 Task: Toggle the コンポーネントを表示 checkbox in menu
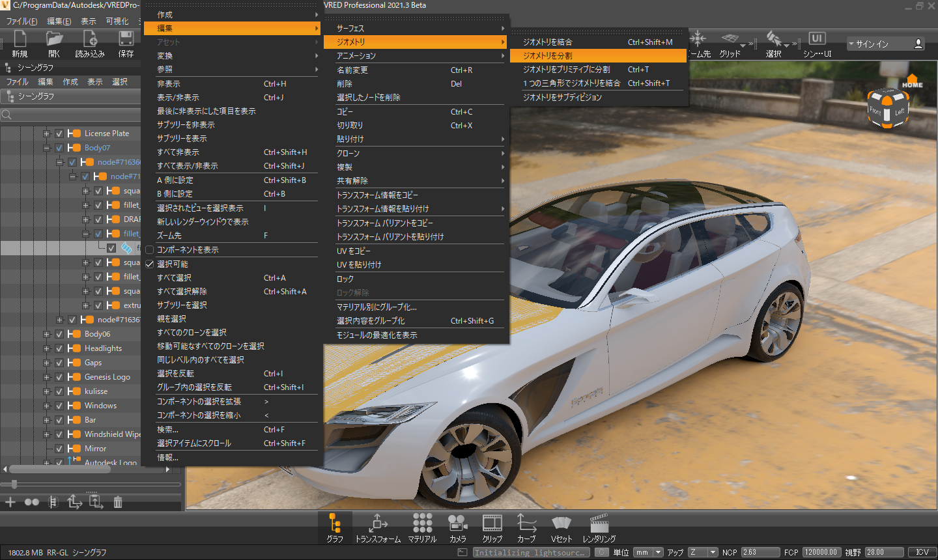pos(150,250)
